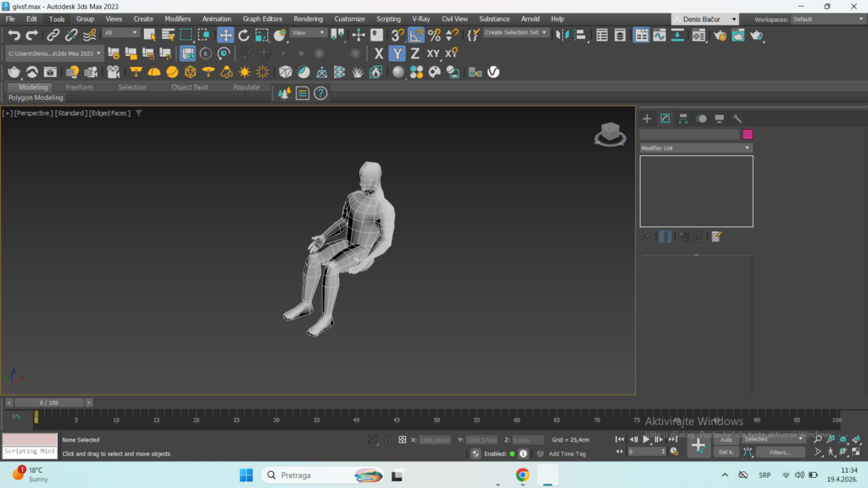Image resolution: width=868 pixels, height=488 pixels.
Task: Click the Align tool icon
Action: tap(580, 35)
